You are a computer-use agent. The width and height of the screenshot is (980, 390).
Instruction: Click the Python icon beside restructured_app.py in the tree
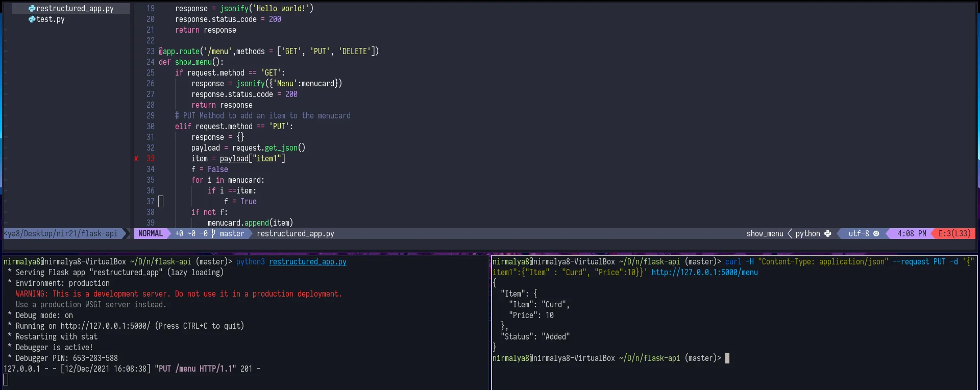point(32,9)
